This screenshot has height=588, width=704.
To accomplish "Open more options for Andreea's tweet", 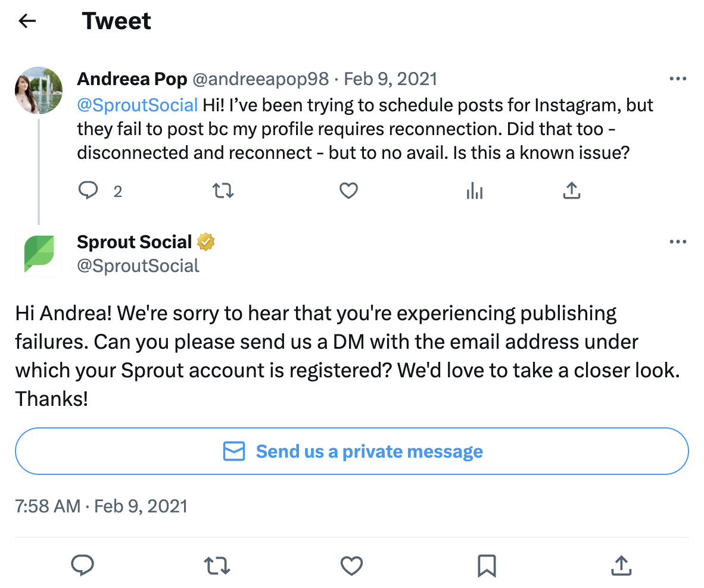I will [x=678, y=79].
